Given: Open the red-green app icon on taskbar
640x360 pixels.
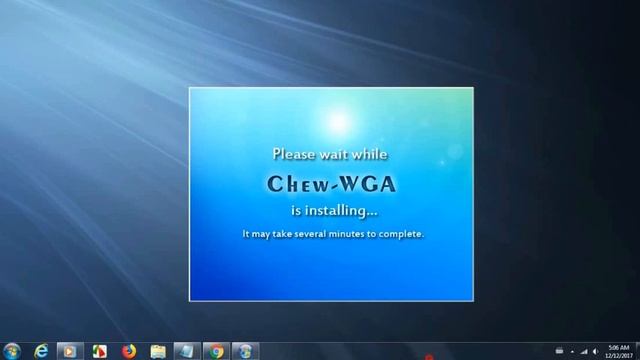Looking at the screenshot, I should tap(99, 351).
